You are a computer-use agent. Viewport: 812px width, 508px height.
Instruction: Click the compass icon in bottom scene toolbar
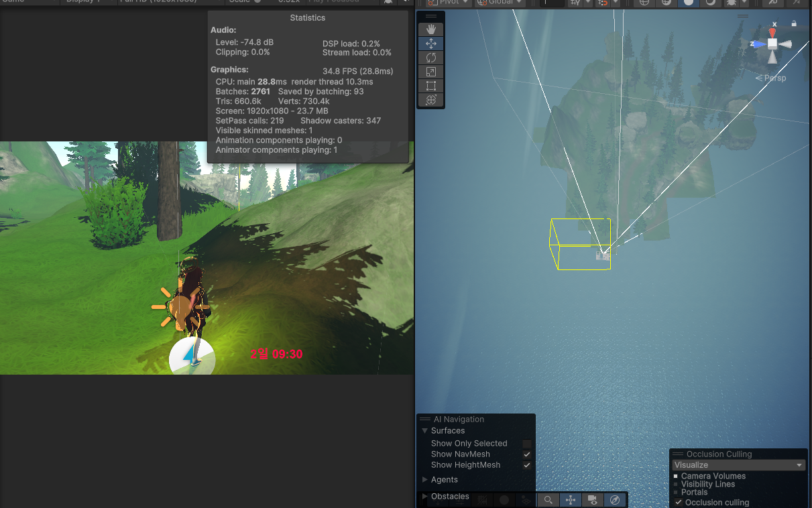(614, 500)
